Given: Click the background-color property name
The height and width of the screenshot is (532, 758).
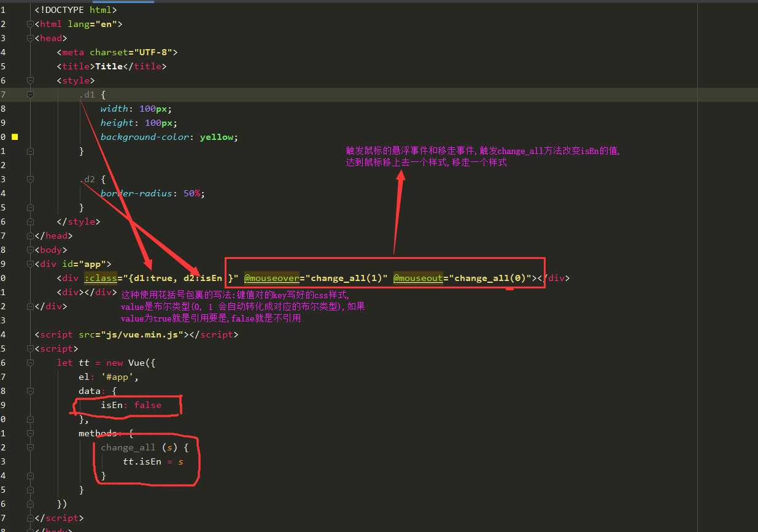Looking at the screenshot, I should pos(145,137).
